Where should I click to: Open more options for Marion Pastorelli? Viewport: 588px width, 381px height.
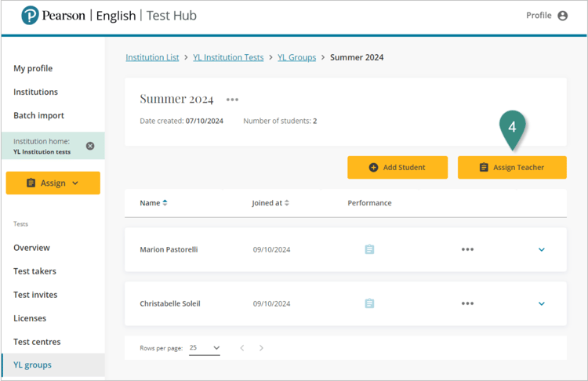coord(467,249)
